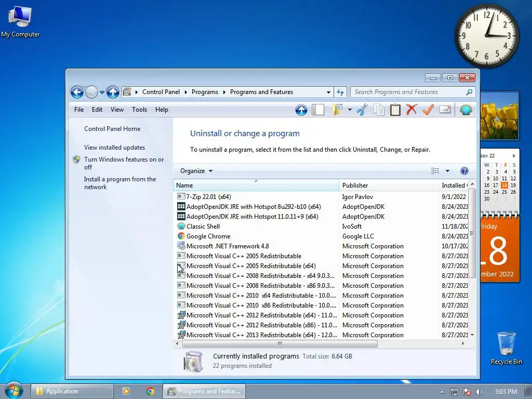Click the Cut scissors icon
The image size is (532, 399).
(362, 110)
